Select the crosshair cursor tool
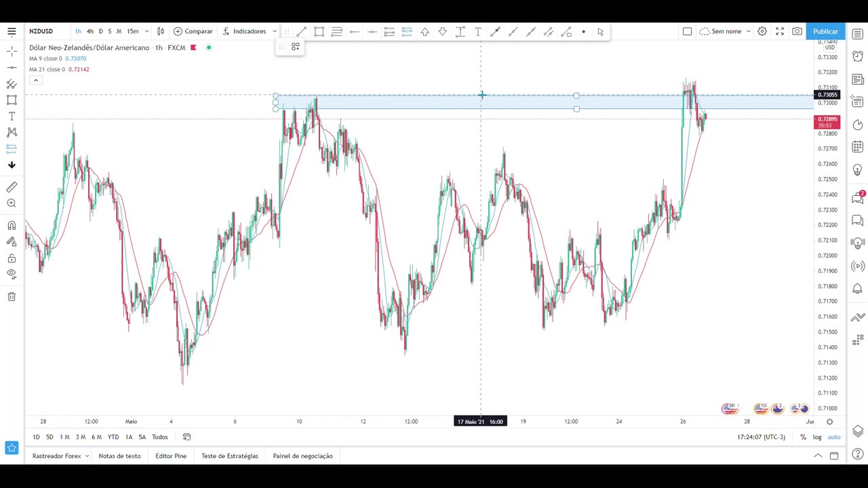The height and width of the screenshot is (488, 868). pos(12,51)
